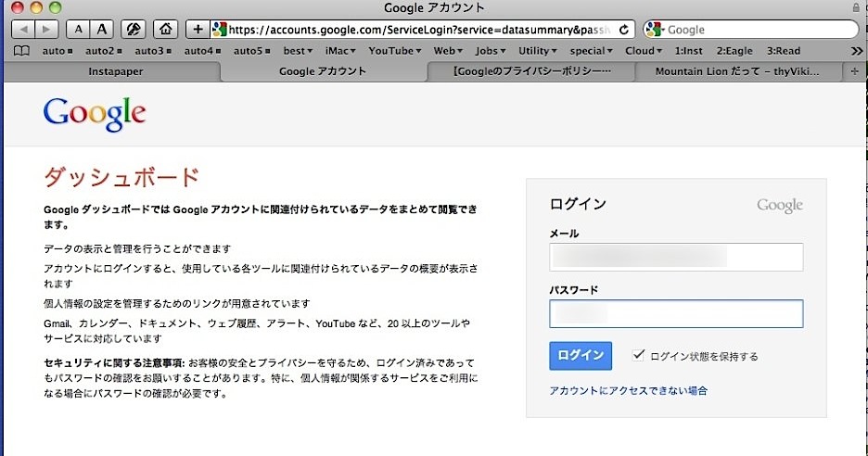Click the new tab plus button
This screenshot has width=868, height=456.
[854, 71]
